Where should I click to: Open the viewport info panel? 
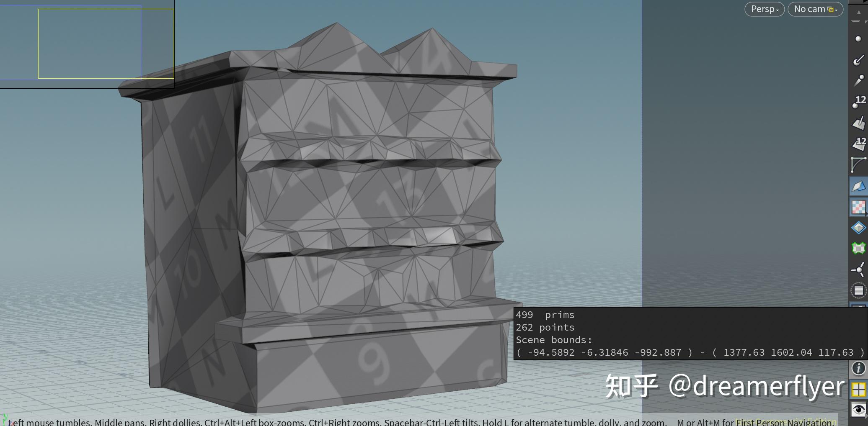coord(858,368)
